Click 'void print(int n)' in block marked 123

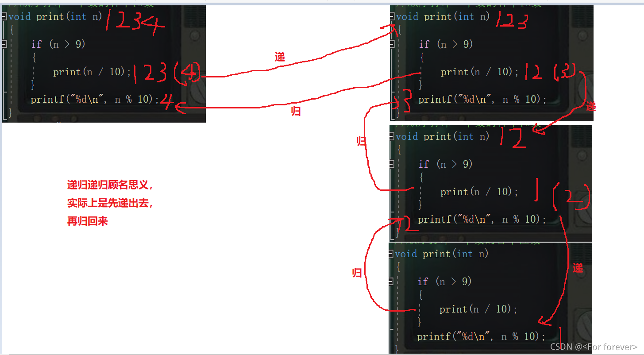(x=443, y=17)
